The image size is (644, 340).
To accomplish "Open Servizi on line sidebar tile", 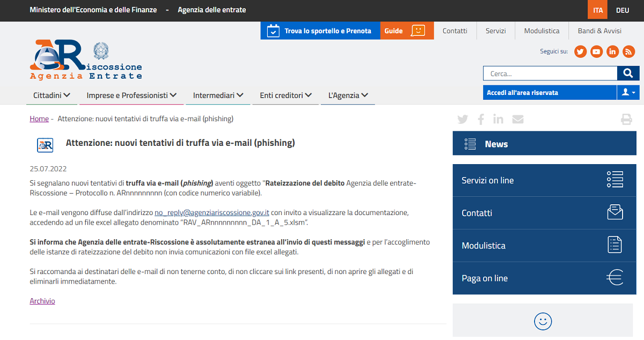I will pyautogui.click(x=546, y=180).
